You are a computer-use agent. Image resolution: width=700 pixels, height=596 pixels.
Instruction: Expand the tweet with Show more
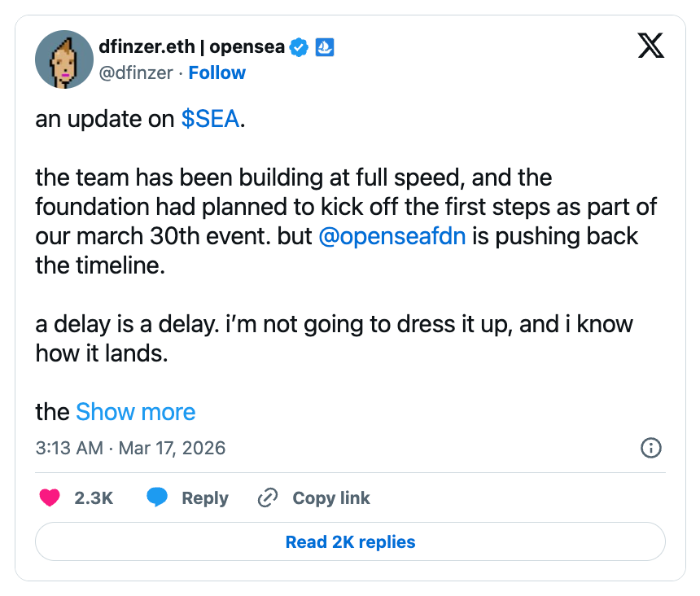tap(136, 412)
